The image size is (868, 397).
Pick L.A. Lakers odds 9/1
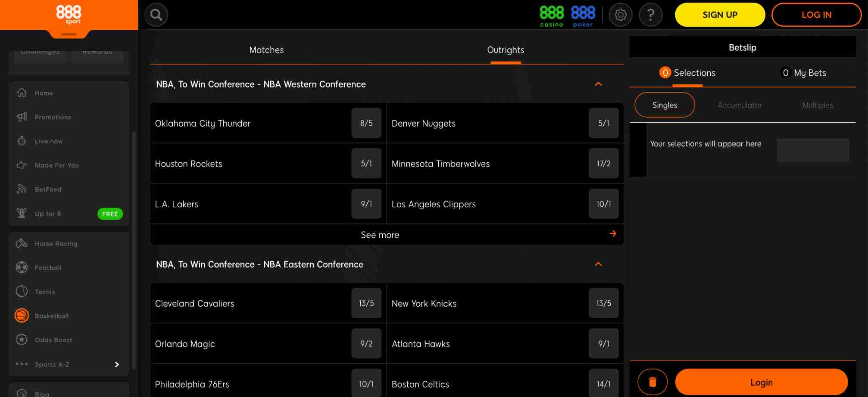pos(366,204)
